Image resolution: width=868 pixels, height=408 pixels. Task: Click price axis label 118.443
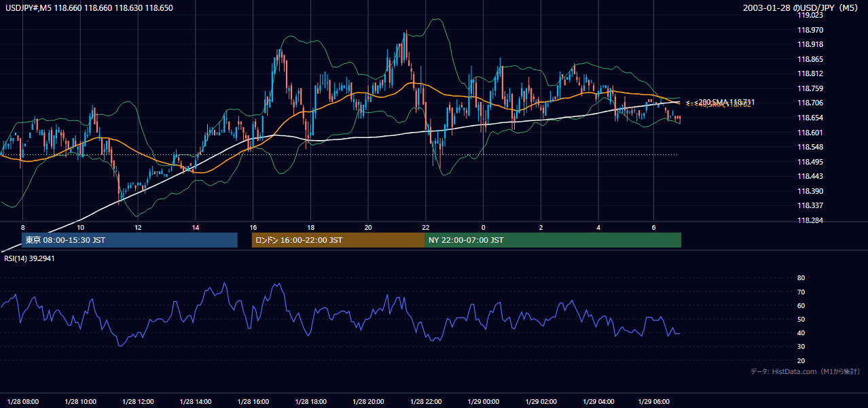click(810, 176)
